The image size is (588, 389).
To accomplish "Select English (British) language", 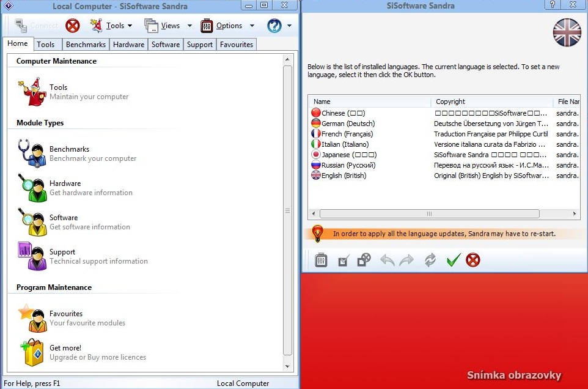I will [344, 176].
